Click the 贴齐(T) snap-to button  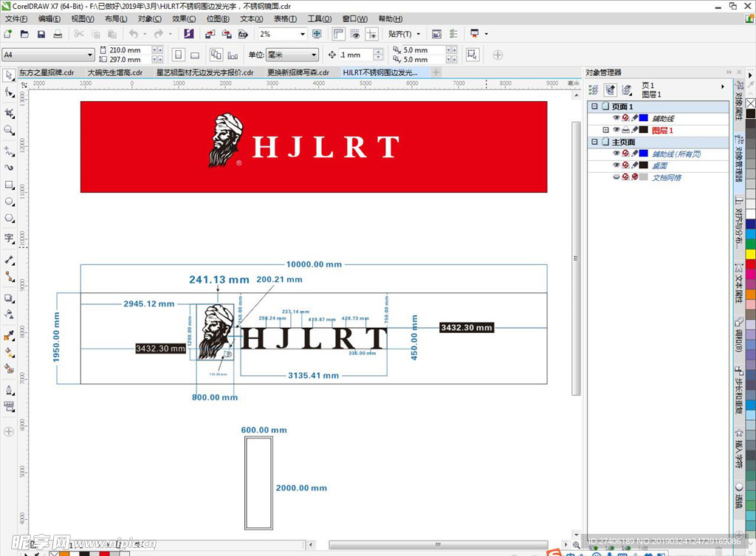405,34
